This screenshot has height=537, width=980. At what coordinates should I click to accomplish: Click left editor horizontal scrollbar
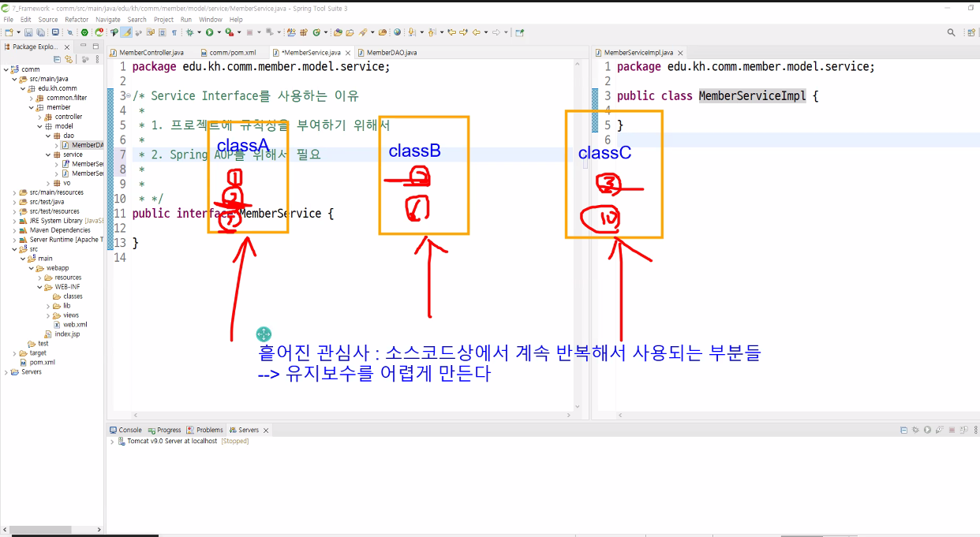(x=353, y=416)
